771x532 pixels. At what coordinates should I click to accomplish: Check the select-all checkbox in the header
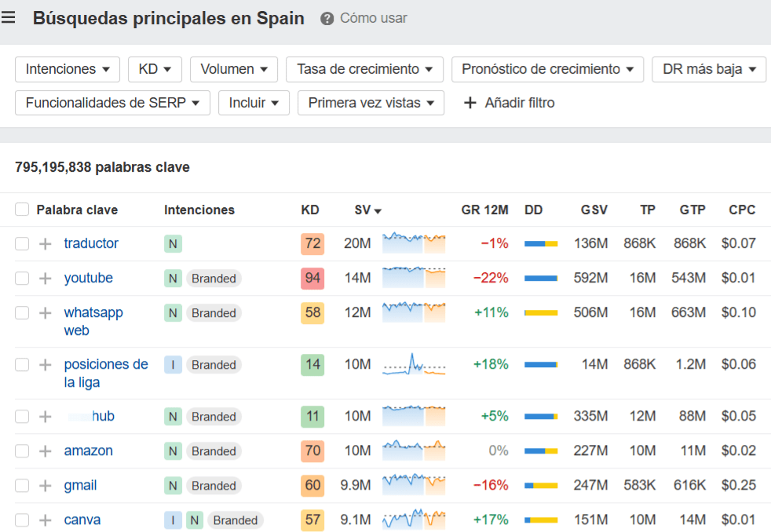click(21, 210)
